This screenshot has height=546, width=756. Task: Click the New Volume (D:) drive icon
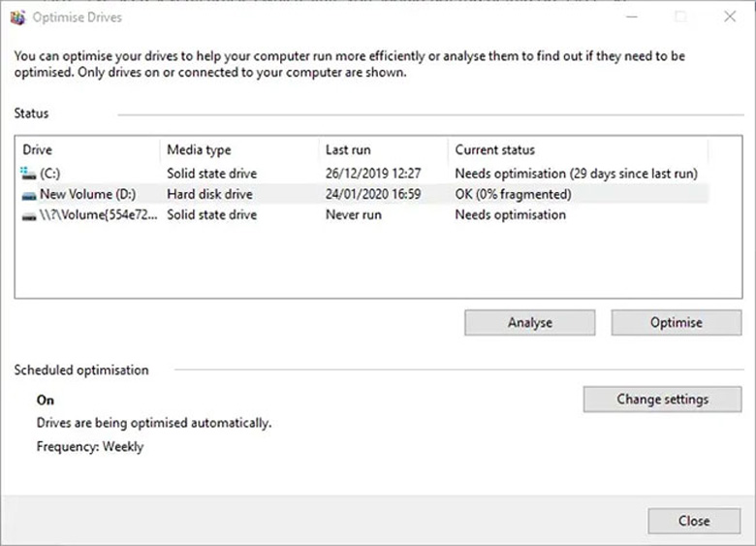[x=27, y=195]
